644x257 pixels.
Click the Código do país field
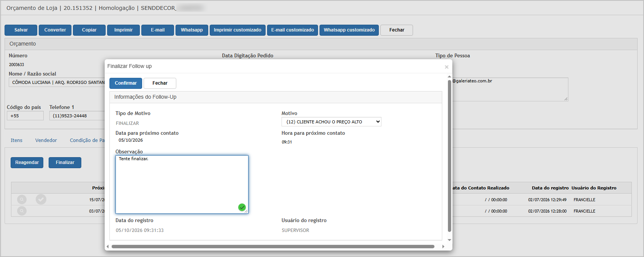tap(25, 116)
